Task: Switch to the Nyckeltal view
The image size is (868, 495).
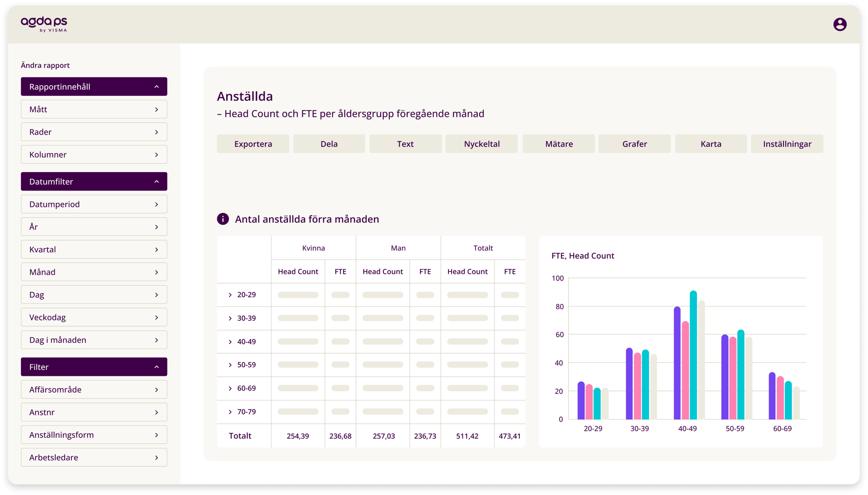Action: [481, 143]
